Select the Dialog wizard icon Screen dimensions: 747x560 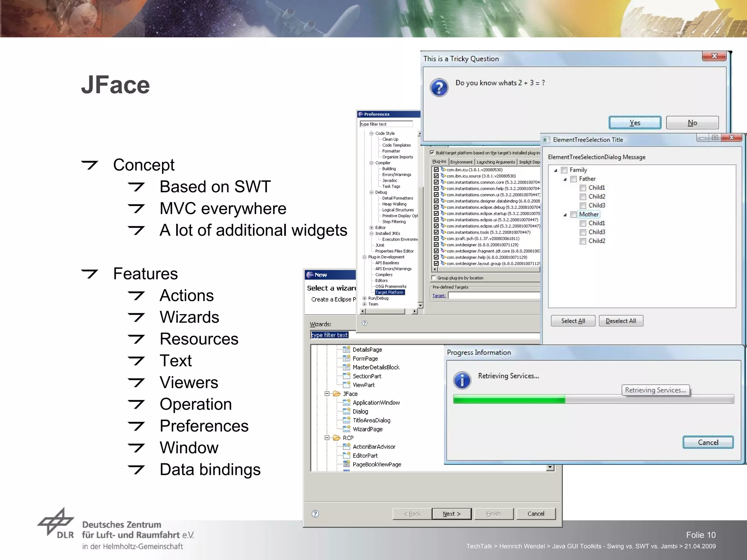[347, 411]
